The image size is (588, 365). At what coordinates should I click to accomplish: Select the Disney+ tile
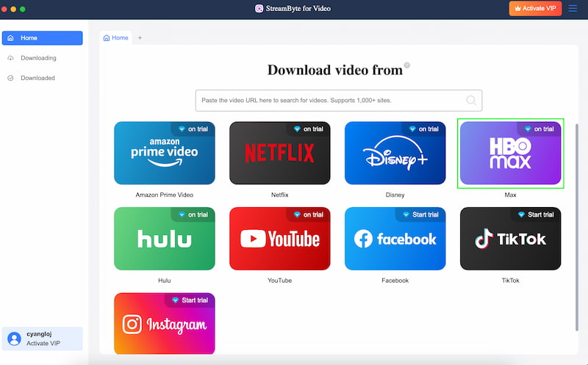pos(395,153)
